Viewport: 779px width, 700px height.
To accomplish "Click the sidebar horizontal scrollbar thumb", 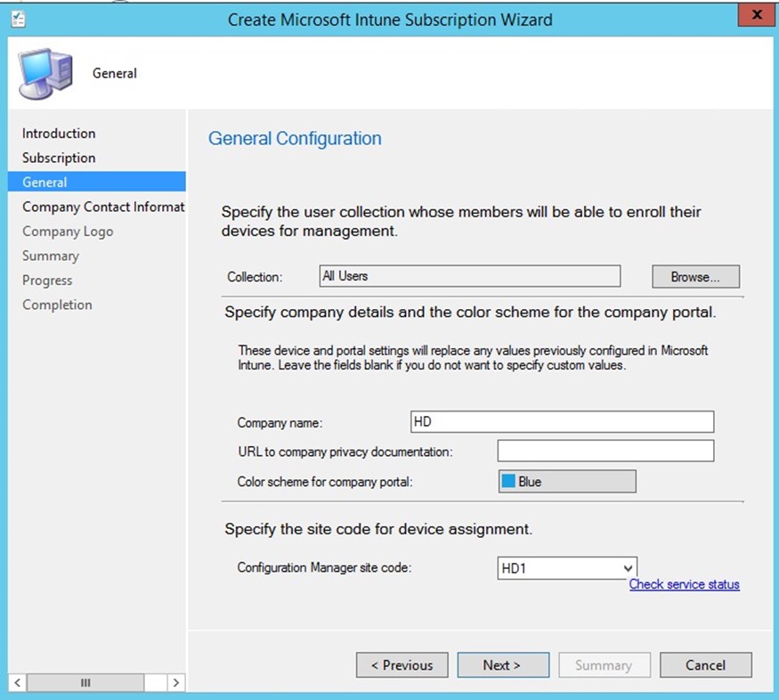I will (85, 682).
